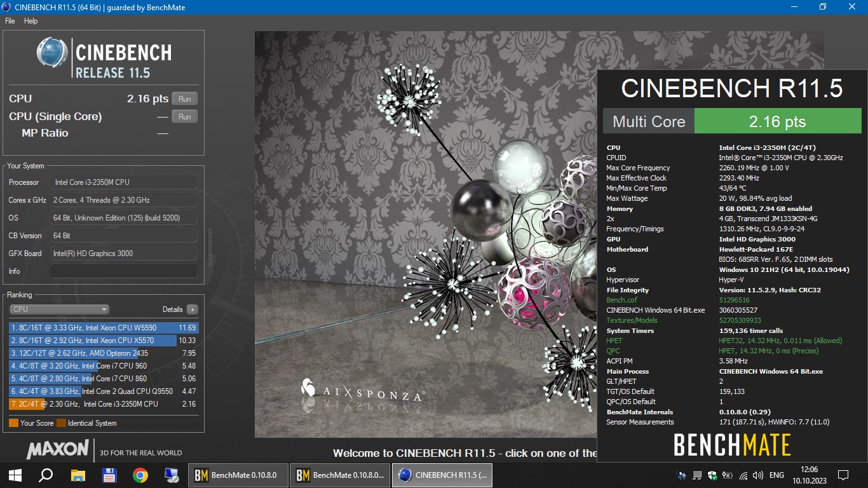Click the Cinebench title bar app icon

click(x=6, y=7)
